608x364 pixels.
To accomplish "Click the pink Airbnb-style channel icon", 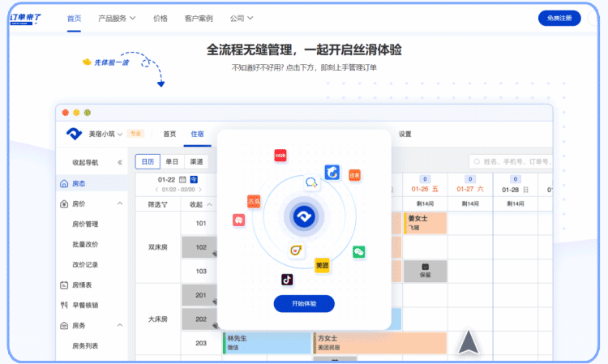I will [238, 221].
